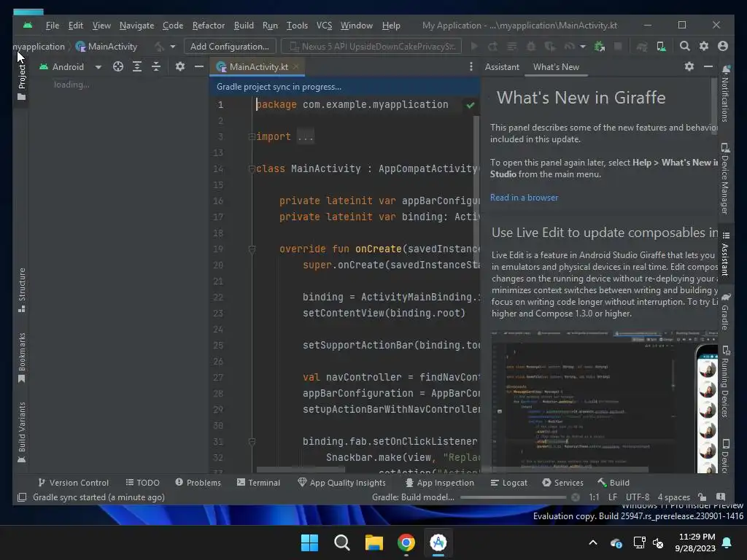Open the Device Manager sidebar panel

click(x=725, y=179)
